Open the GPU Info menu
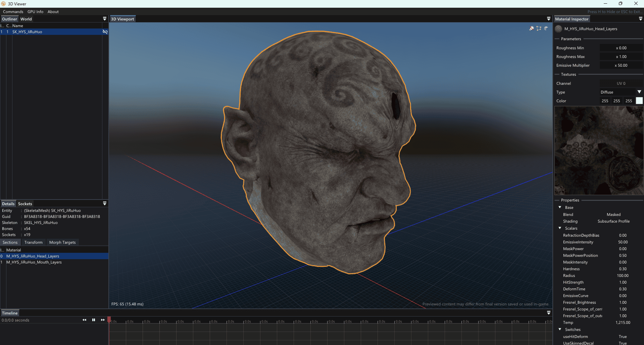 pyautogui.click(x=35, y=12)
